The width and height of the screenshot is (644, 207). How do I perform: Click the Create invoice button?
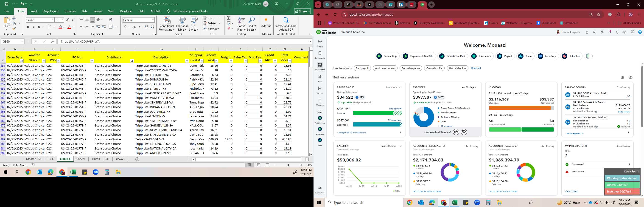pos(434,68)
